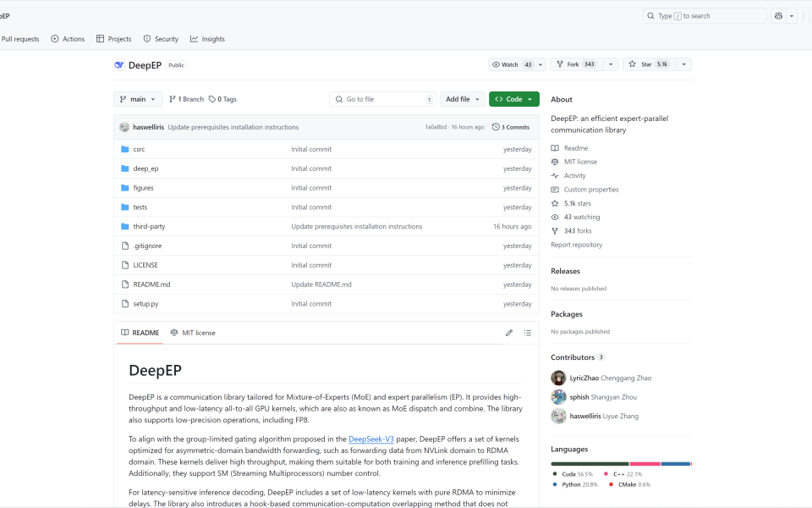Click the deep_ep folder icon
This screenshot has height=508, width=812.
(125, 168)
